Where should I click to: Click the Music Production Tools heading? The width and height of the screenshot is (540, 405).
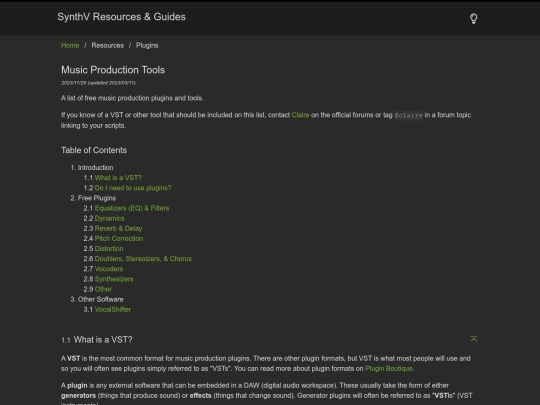point(113,70)
